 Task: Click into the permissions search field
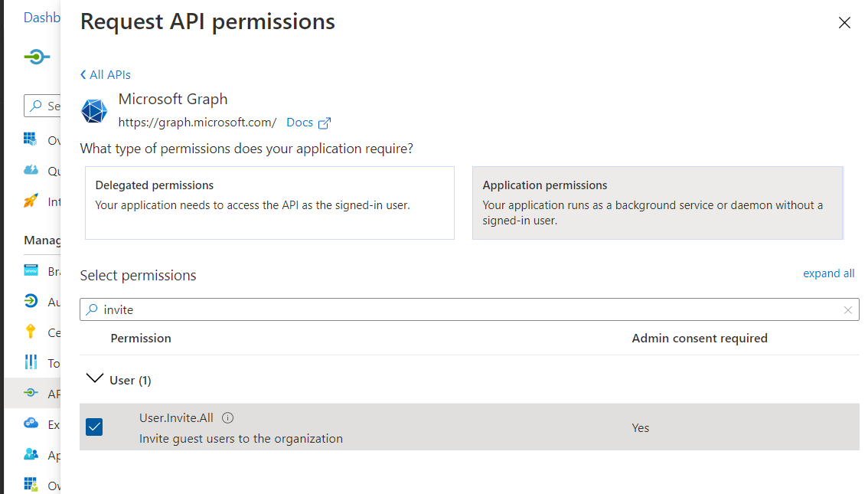[x=459, y=310]
